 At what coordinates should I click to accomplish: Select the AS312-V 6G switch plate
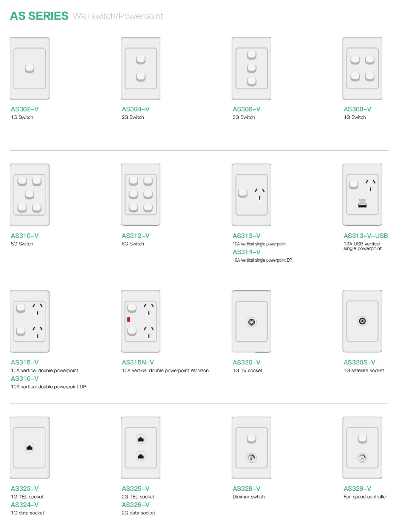pos(140,195)
